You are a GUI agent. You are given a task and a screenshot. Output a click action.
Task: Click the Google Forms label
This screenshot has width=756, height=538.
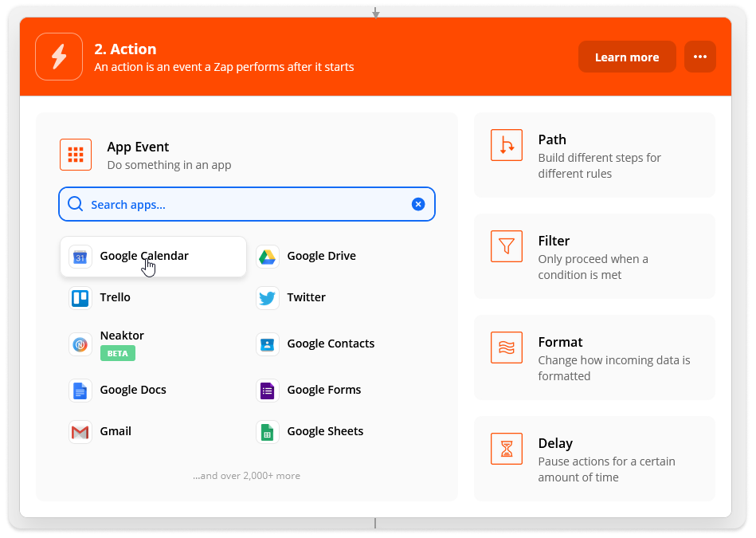tap(324, 390)
